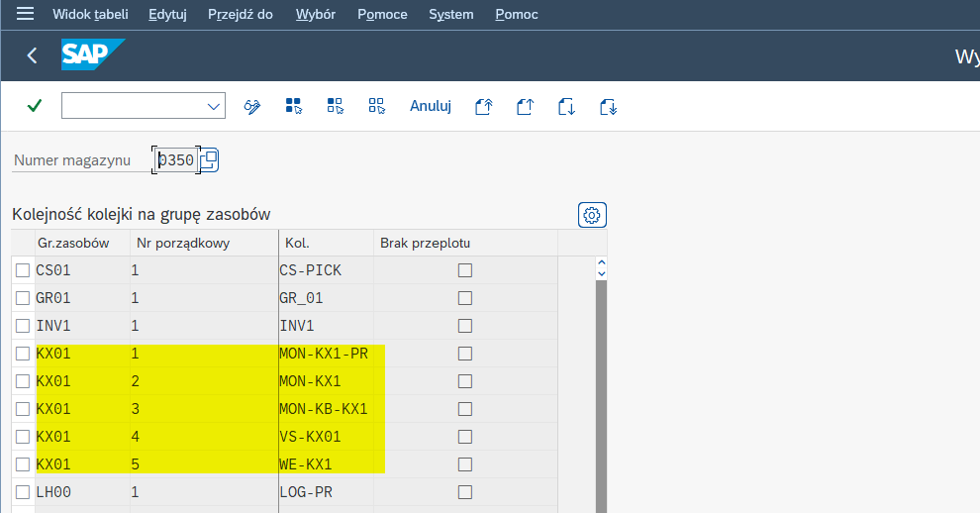The height and width of the screenshot is (513, 980).
Task: Click the Select All rows icon
Action: coord(294,106)
